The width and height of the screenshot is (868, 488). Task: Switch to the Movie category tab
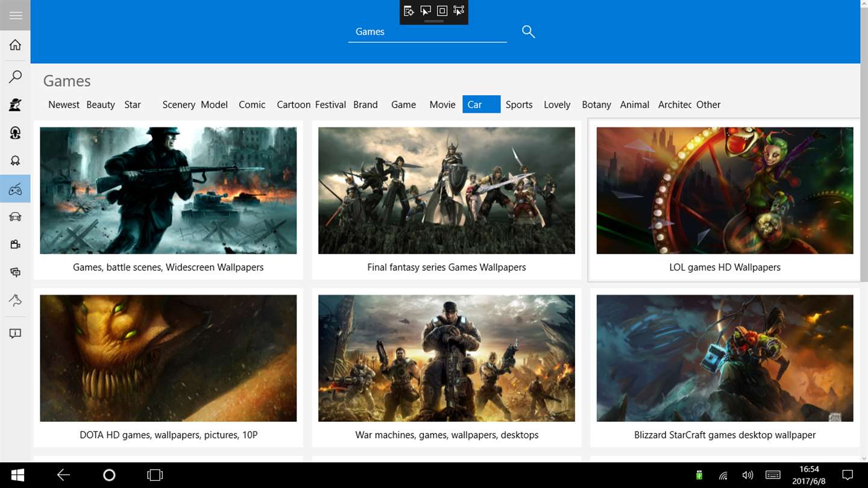pos(442,105)
